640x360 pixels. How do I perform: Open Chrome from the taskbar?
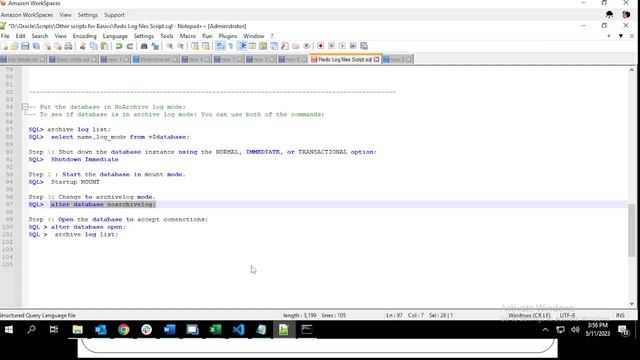click(x=124, y=329)
